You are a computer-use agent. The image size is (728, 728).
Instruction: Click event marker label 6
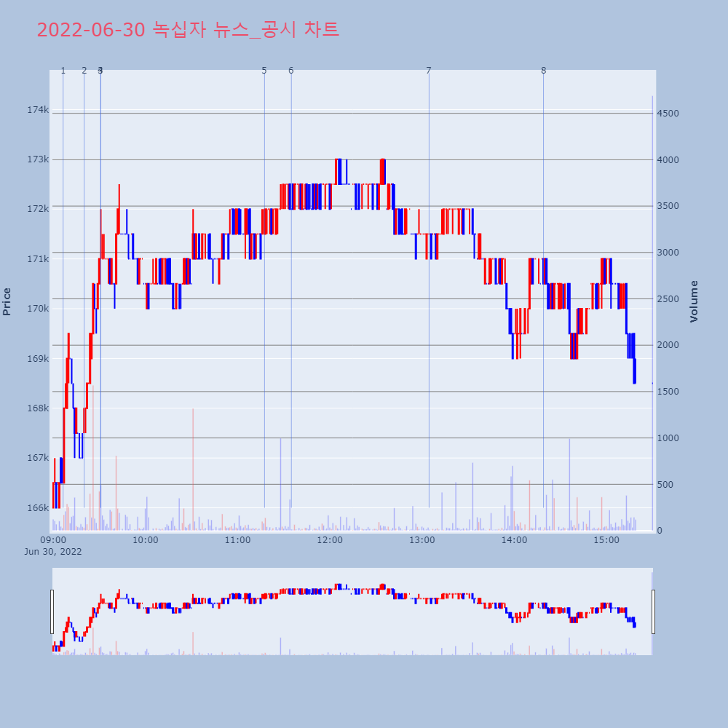click(x=291, y=71)
